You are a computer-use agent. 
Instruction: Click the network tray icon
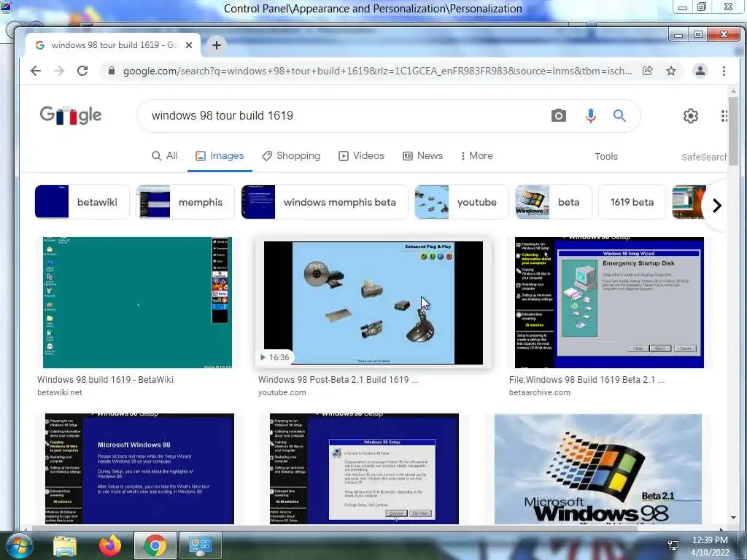tap(673, 545)
